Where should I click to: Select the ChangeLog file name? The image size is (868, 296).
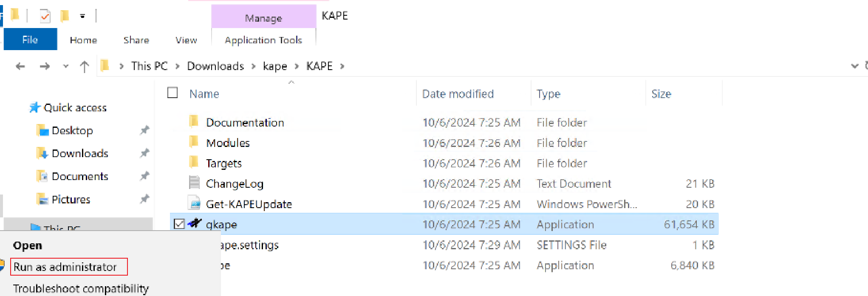235,184
